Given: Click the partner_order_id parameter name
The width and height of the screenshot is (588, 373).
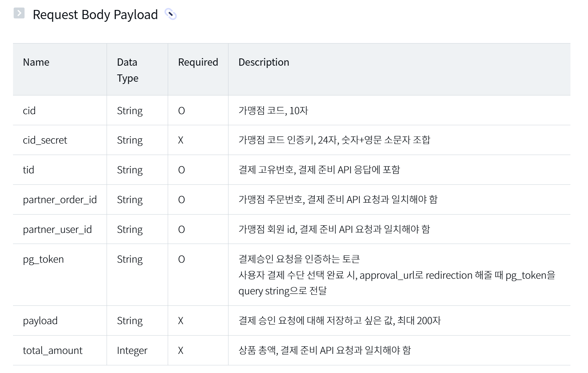Looking at the screenshot, I should point(60,200).
